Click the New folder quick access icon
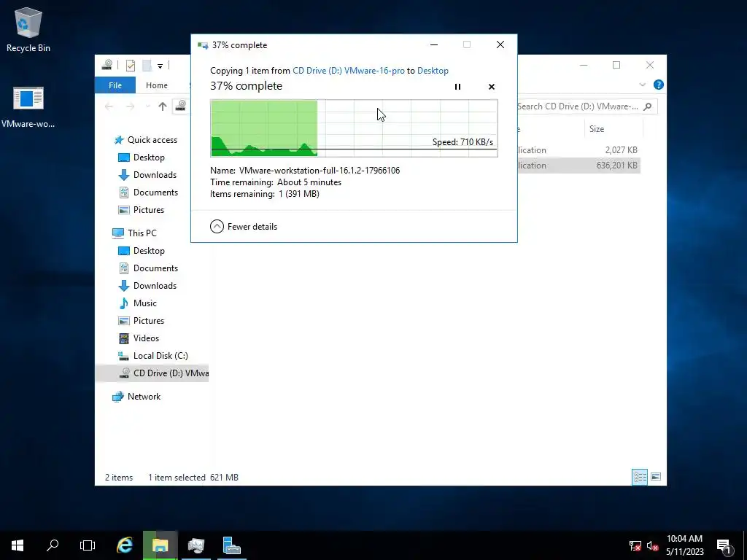This screenshot has height=560, width=747. (147, 66)
